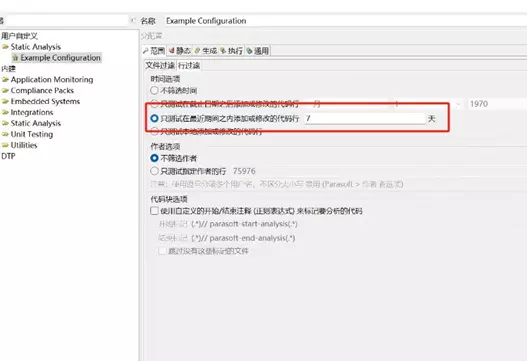527x361 pixels.
Task: Click the 作者选项 section heading
Action: [x=165, y=146]
